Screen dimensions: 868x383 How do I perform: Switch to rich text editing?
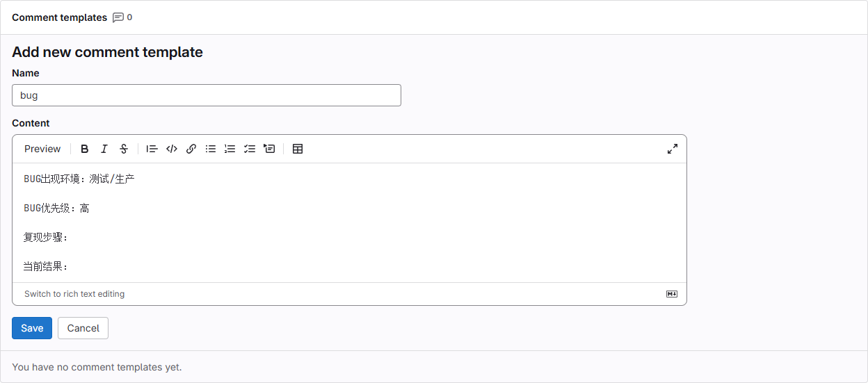coord(74,294)
